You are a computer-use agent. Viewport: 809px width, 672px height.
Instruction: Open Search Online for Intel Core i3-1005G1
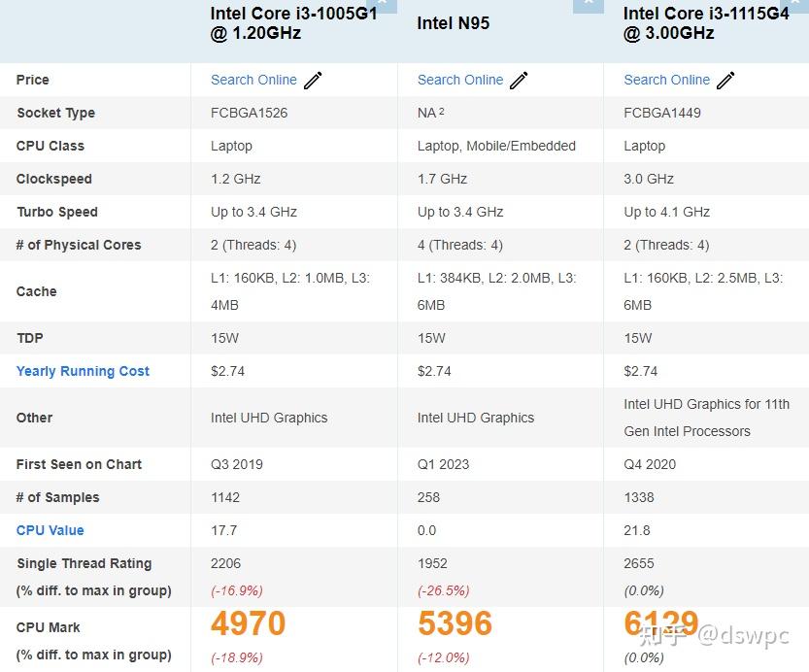[x=253, y=80]
